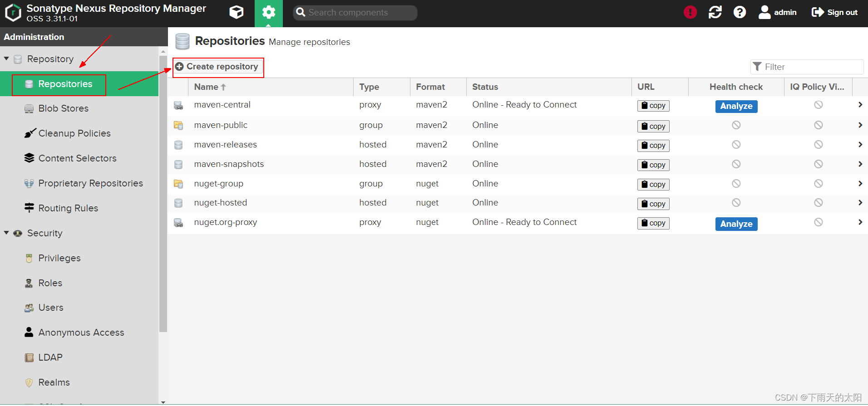Copy URL of maven-snapshots

653,165
